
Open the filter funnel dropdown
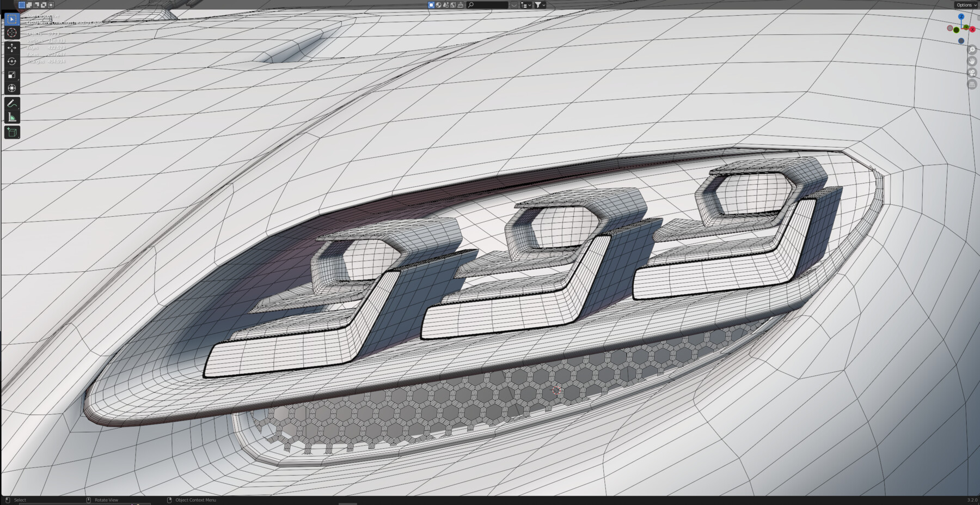539,5
